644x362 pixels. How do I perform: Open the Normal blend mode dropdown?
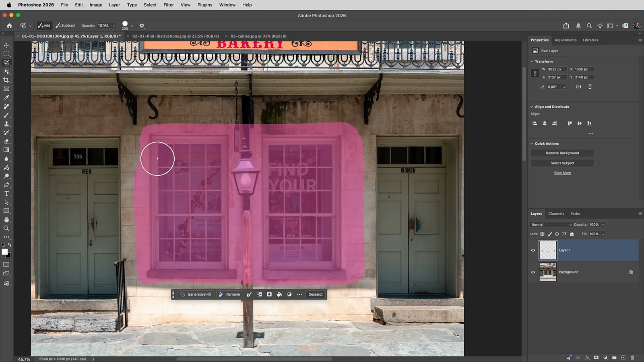[551, 225]
